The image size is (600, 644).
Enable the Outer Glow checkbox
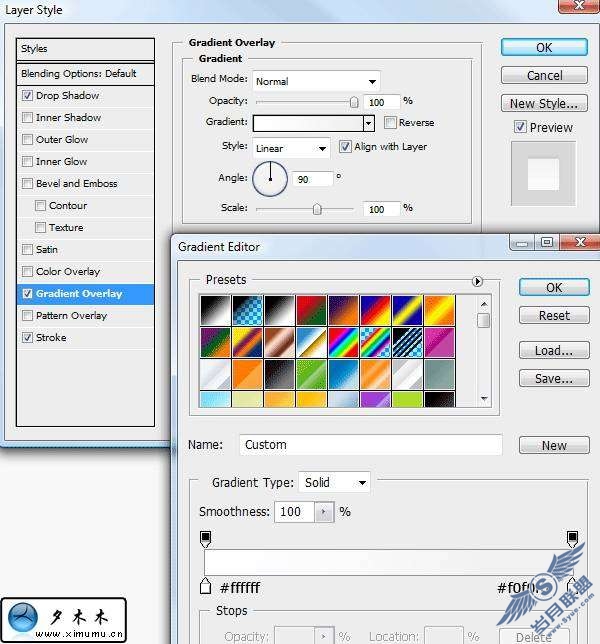pyautogui.click(x=27, y=140)
